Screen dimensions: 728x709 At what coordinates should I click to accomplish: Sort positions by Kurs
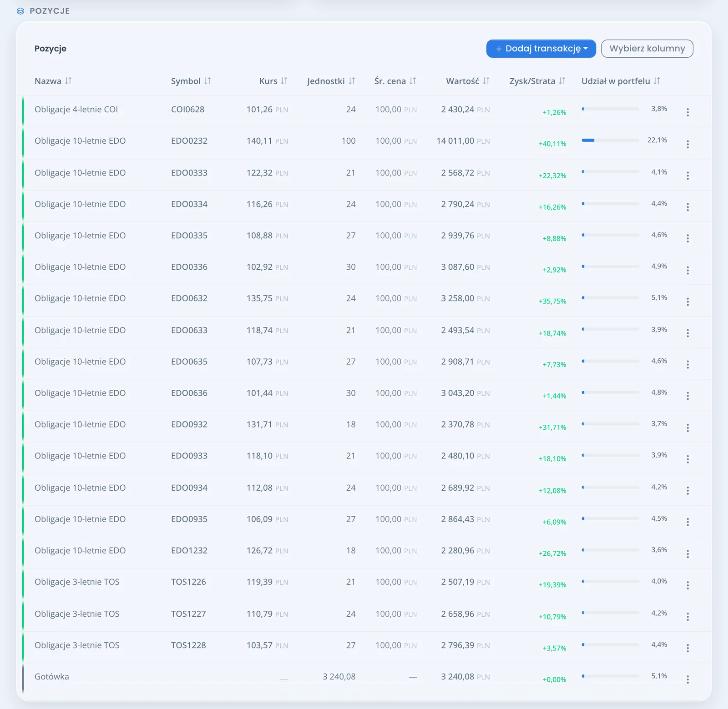pos(273,81)
